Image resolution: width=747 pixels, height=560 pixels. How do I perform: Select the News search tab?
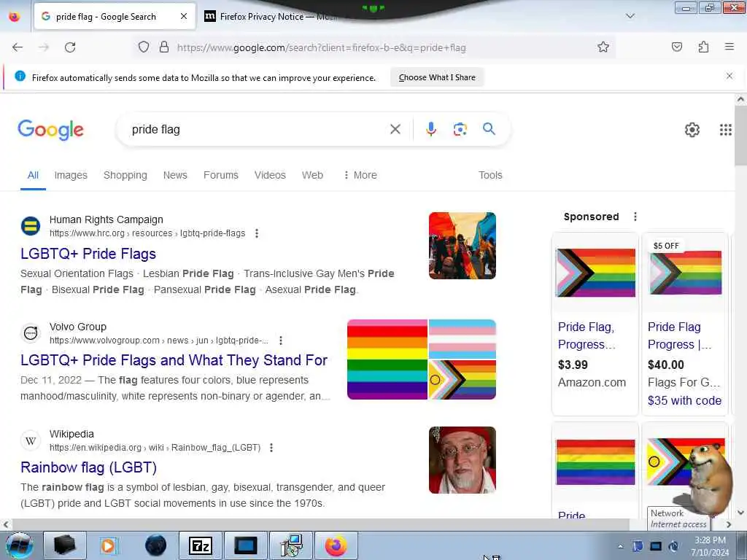(175, 175)
